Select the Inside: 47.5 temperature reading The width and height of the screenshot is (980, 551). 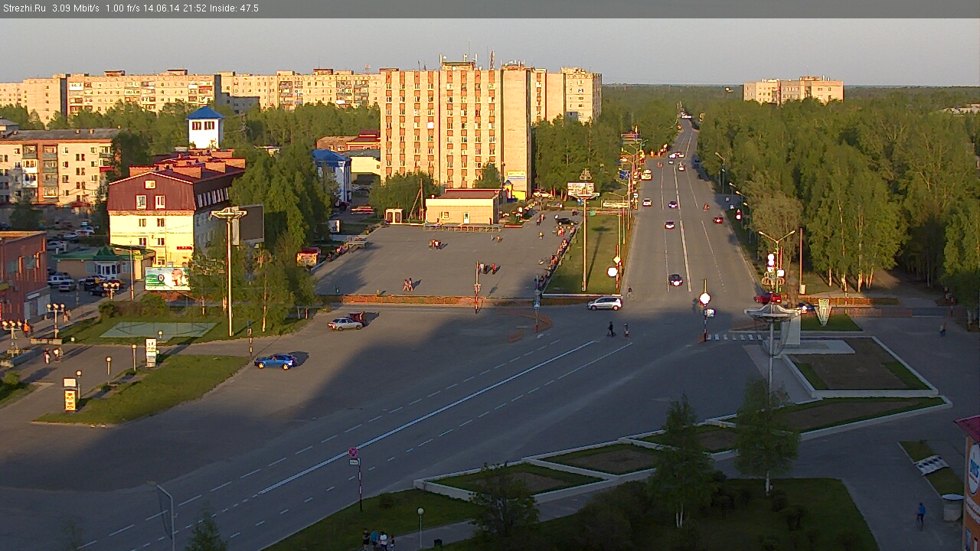(236, 8)
